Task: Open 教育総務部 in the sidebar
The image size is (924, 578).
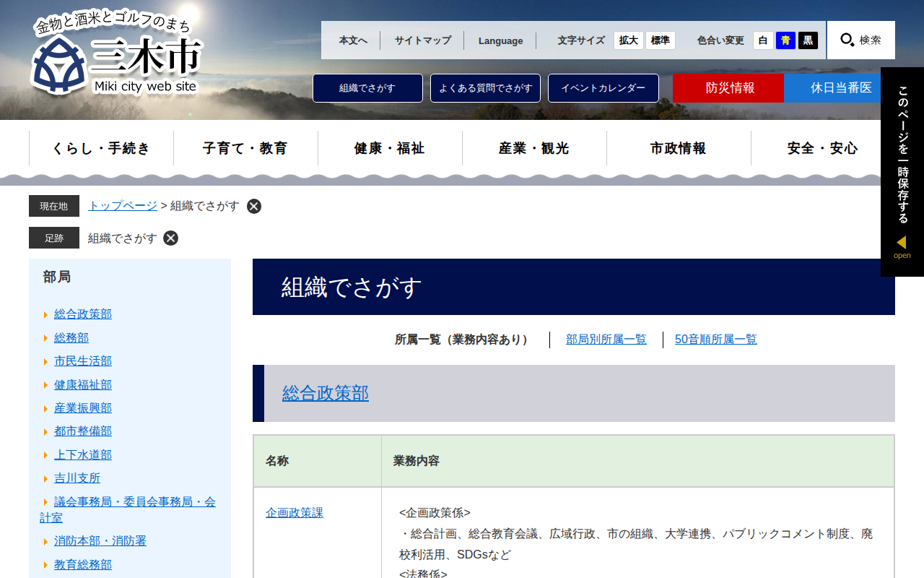Action: (83, 564)
